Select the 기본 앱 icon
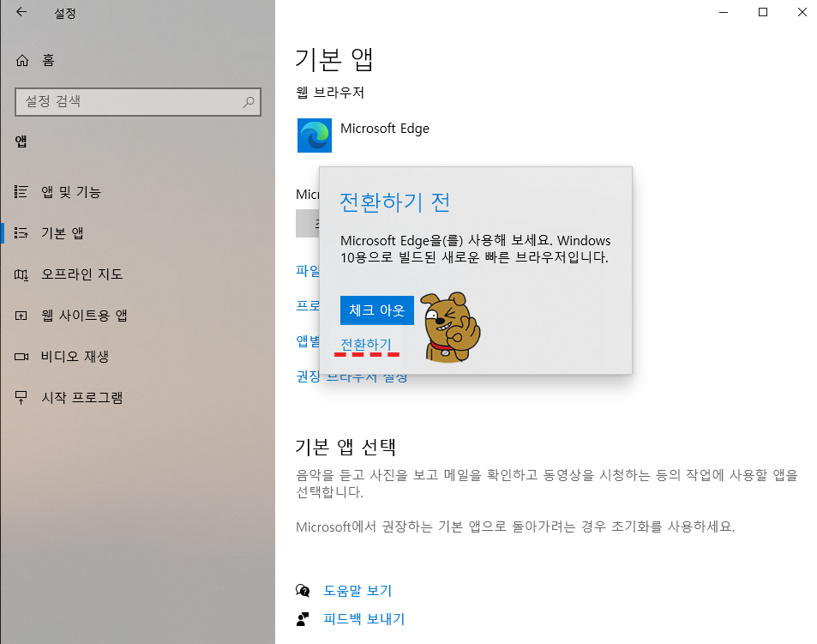The height and width of the screenshot is (644, 817). click(x=21, y=233)
